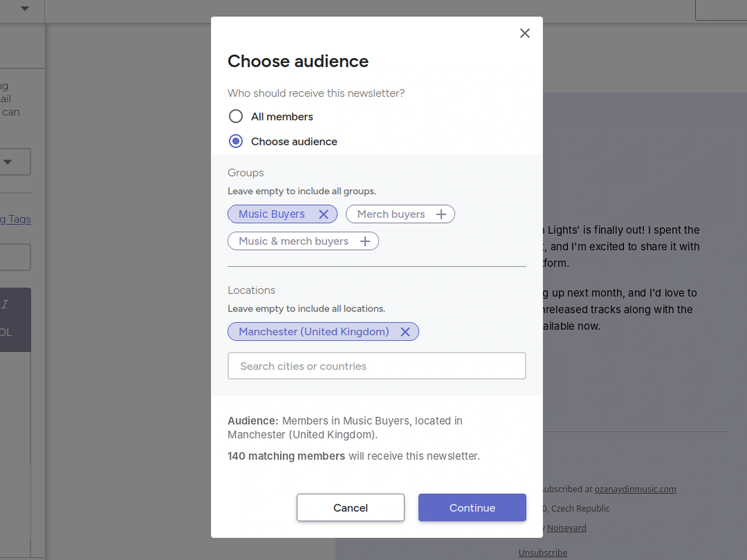The width and height of the screenshot is (747, 560).
Task: Click the Continue button
Action: tap(472, 507)
